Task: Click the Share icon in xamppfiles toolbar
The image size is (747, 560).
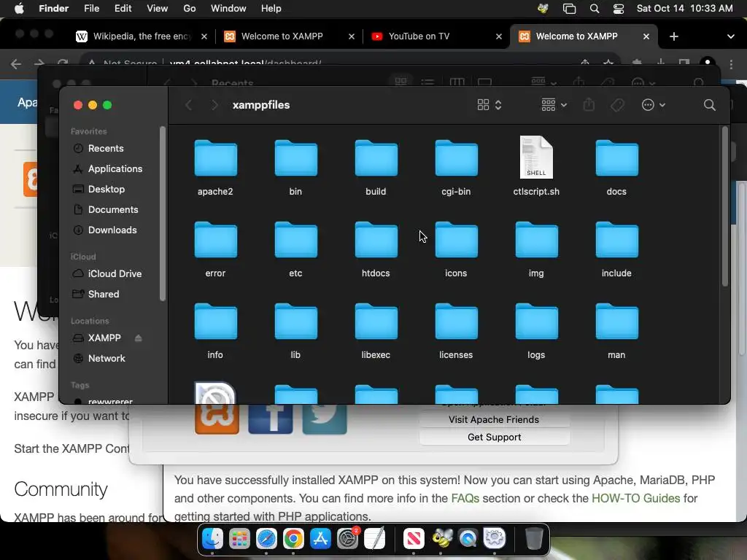Action: [x=589, y=104]
